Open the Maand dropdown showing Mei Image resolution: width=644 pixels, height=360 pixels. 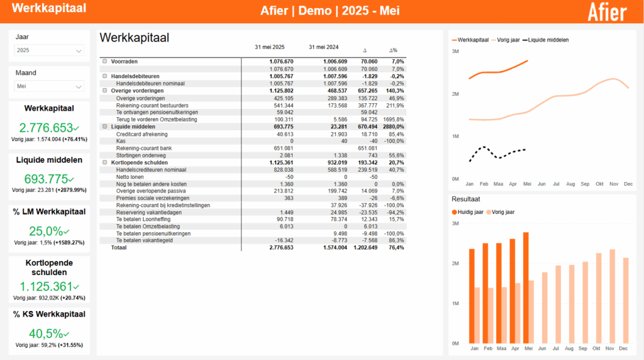tap(49, 86)
